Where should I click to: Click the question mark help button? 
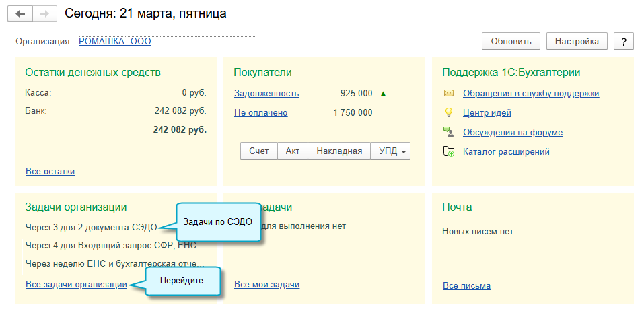(x=624, y=42)
